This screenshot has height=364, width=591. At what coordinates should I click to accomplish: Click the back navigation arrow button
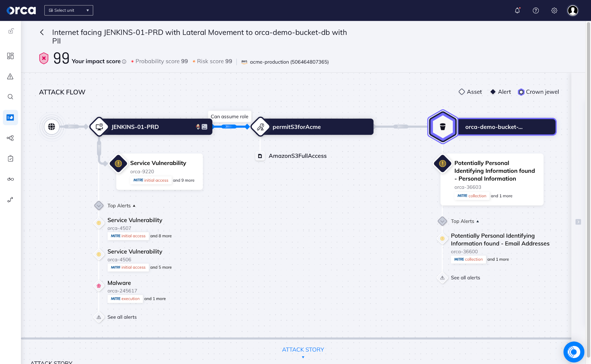pyautogui.click(x=42, y=32)
